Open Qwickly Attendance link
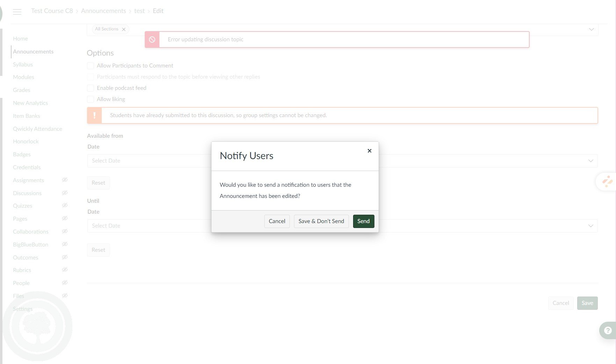 (37, 129)
